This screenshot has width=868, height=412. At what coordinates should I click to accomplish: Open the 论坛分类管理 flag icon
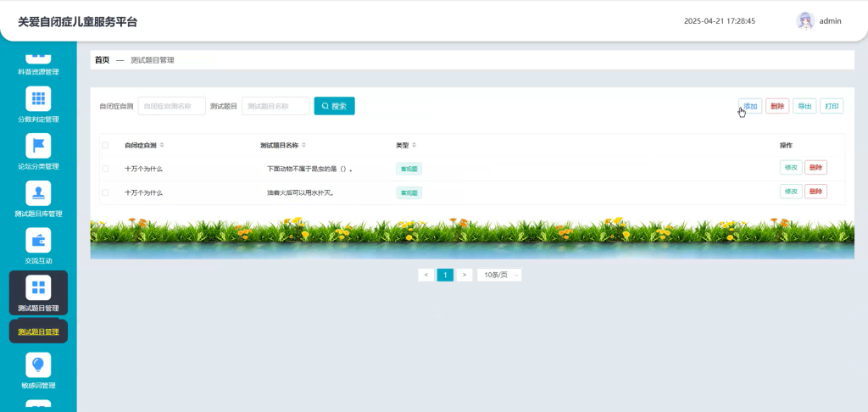38,146
